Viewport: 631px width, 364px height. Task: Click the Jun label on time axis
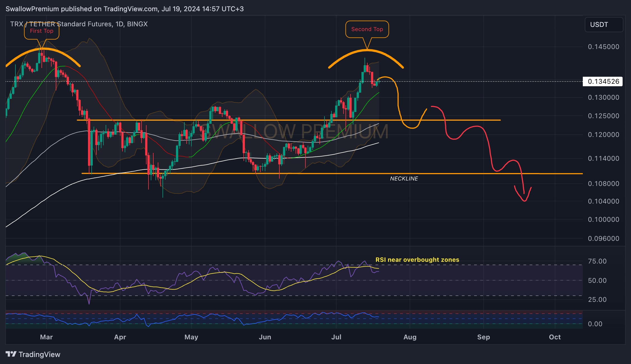click(265, 337)
